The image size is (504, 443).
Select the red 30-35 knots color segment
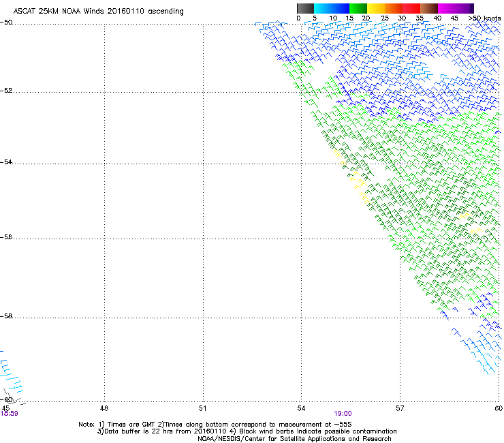[x=411, y=8]
